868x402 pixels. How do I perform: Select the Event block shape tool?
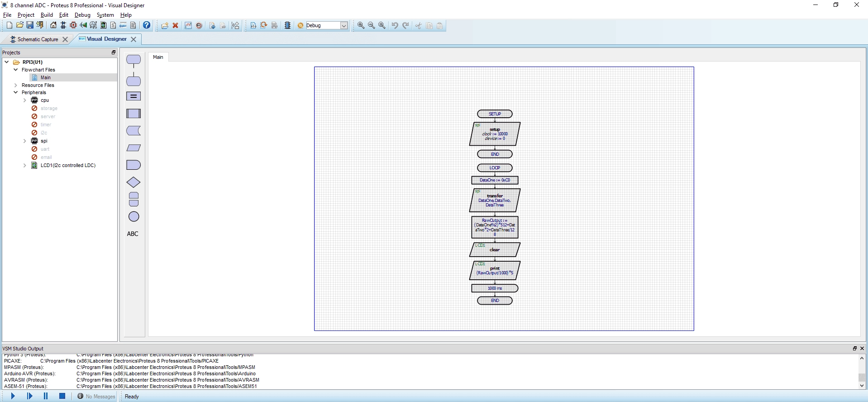point(134,61)
